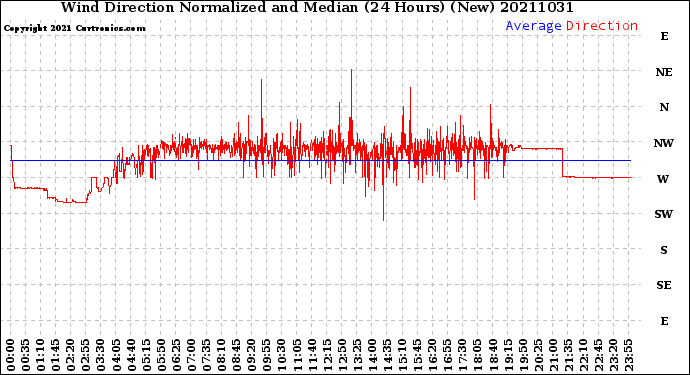
Task: Click the SE axis label
Action: 664,286
